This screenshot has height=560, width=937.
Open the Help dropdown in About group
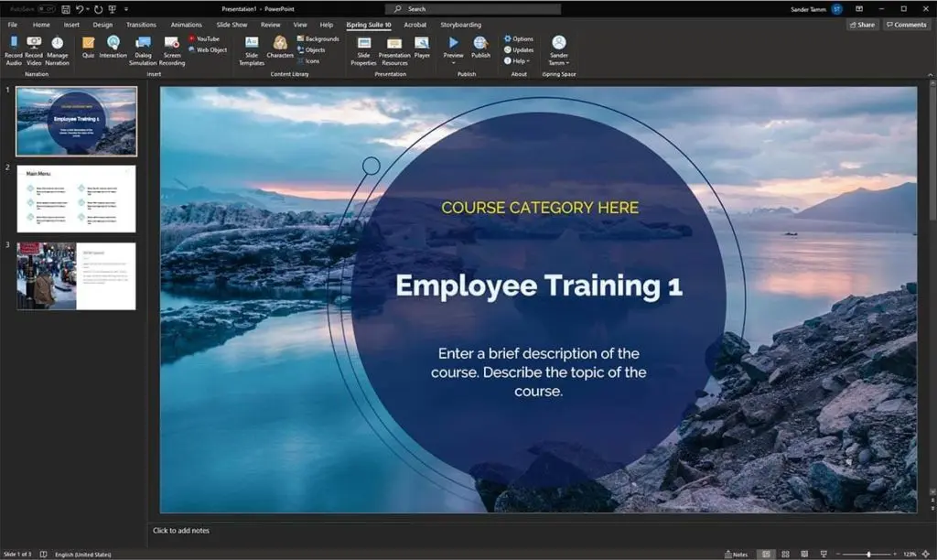pos(517,61)
